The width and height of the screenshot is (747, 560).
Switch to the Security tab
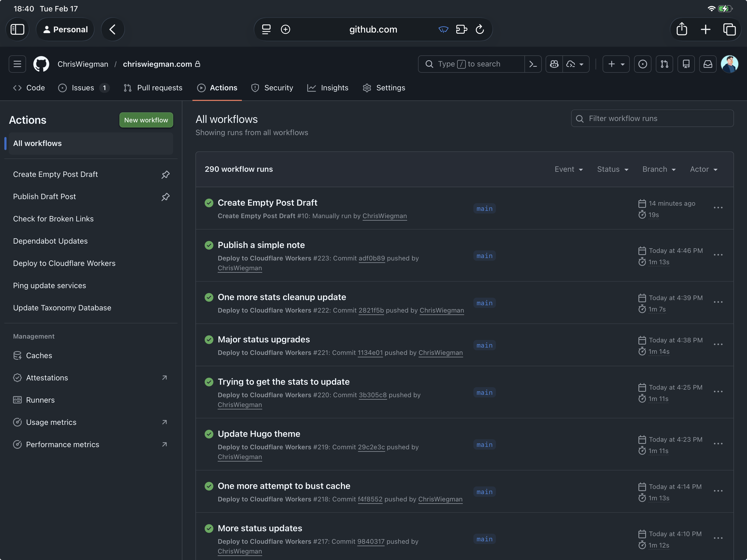pyautogui.click(x=272, y=88)
